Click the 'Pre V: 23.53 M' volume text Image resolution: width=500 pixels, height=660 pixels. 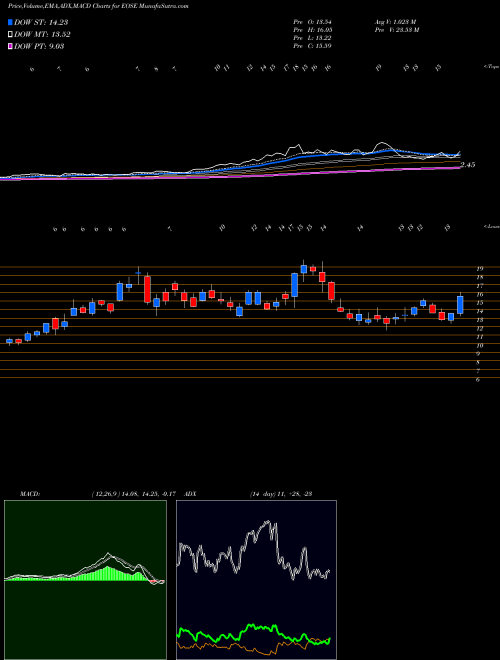click(x=396, y=30)
